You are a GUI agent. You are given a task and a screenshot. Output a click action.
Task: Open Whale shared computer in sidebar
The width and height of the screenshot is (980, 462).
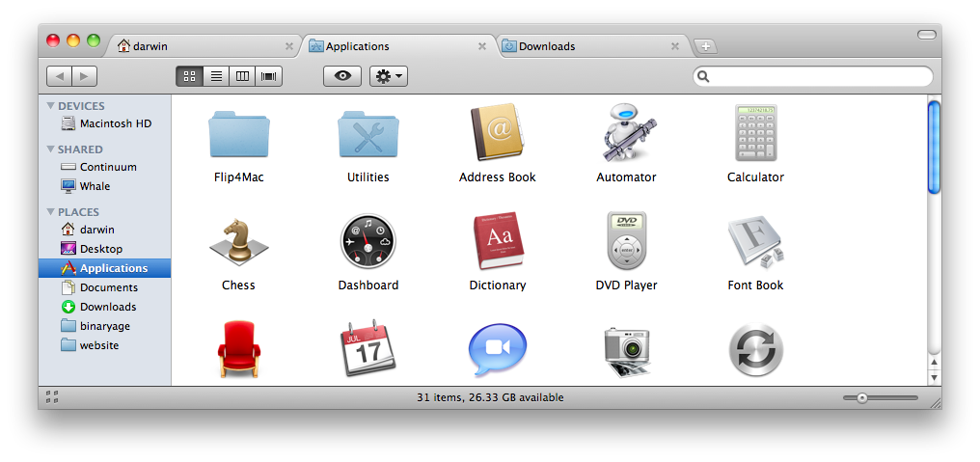(x=104, y=186)
